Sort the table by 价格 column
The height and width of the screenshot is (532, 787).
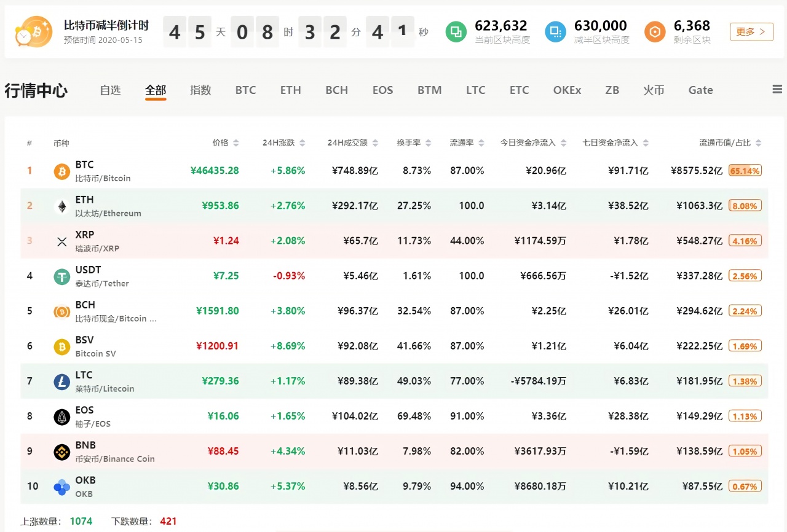tap(236, 143)
